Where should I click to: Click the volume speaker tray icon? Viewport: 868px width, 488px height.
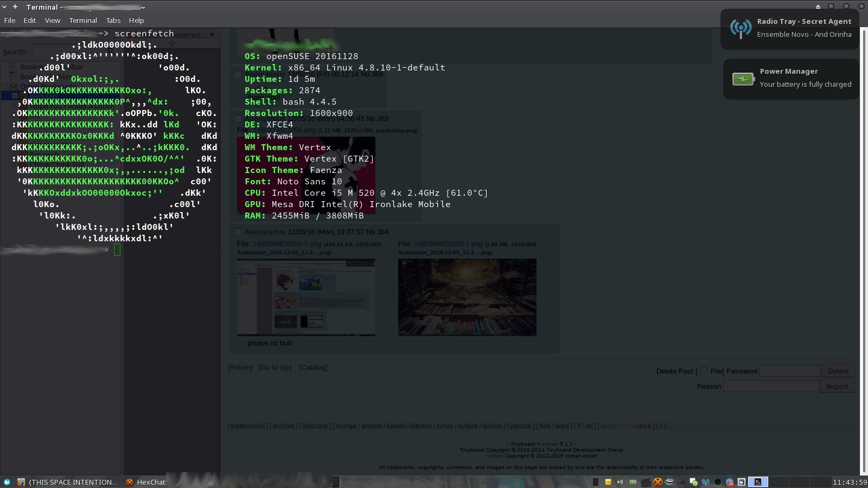pos(620,482)
